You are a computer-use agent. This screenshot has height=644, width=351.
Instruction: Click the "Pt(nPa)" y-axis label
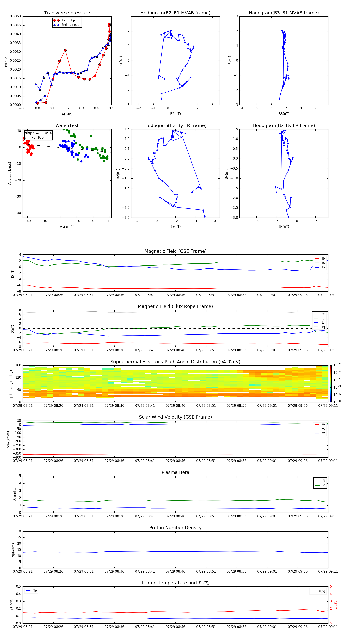[6, 61]
